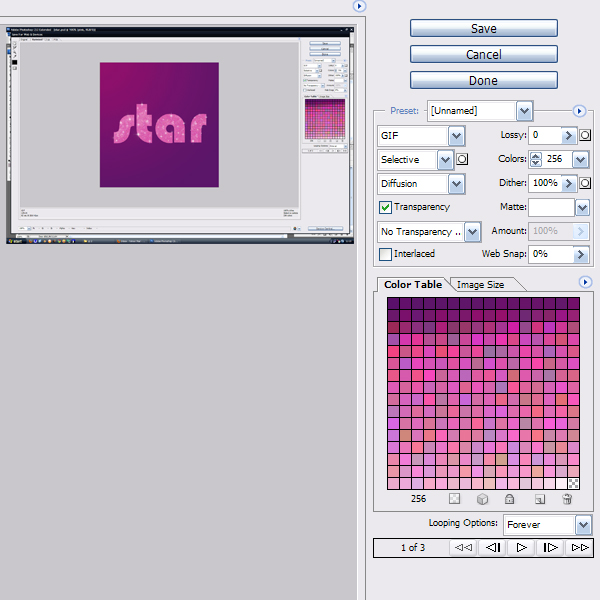Open the Lossy slider arrow
Viewport: 600px width, 600px height.
[569, 135]
